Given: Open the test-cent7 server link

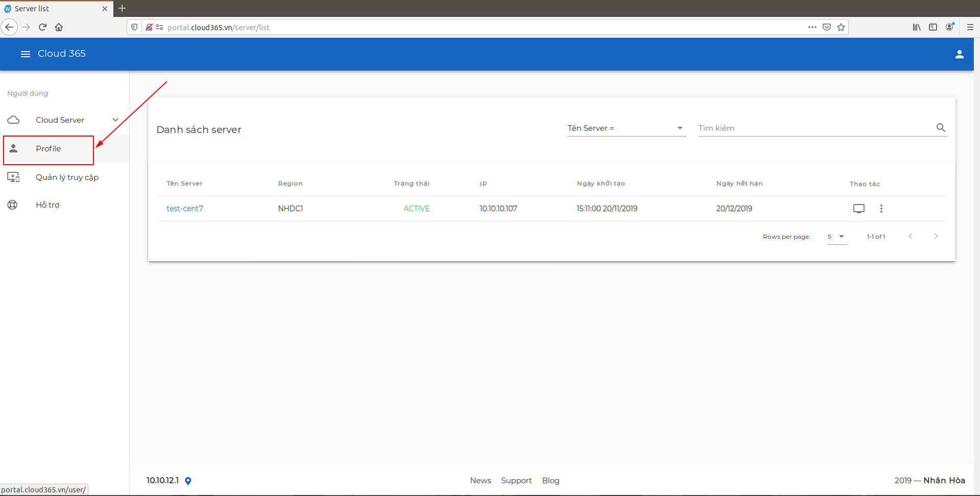Looking at the screenshot, I should (x=185, y=209).
